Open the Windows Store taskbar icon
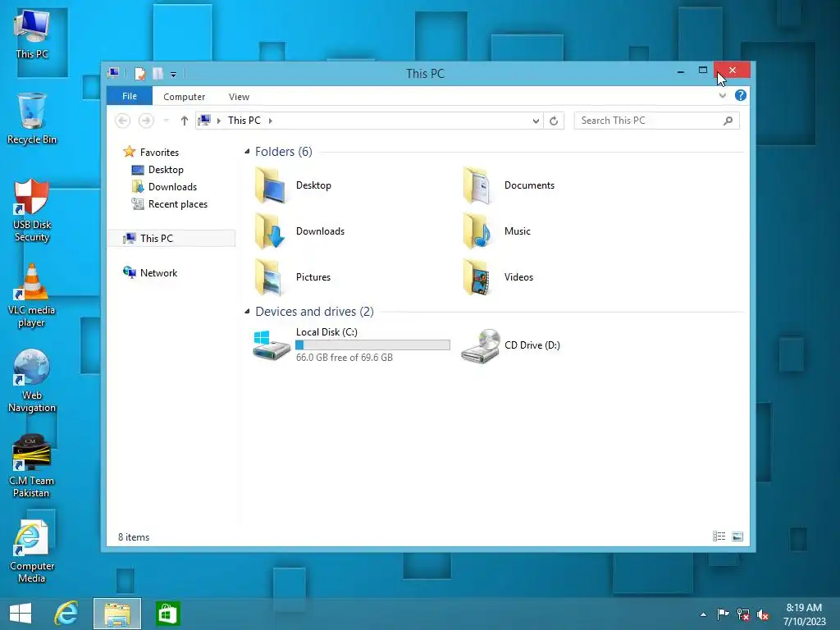Viewport: 840px width, 630px height. (x=167, y=614)
